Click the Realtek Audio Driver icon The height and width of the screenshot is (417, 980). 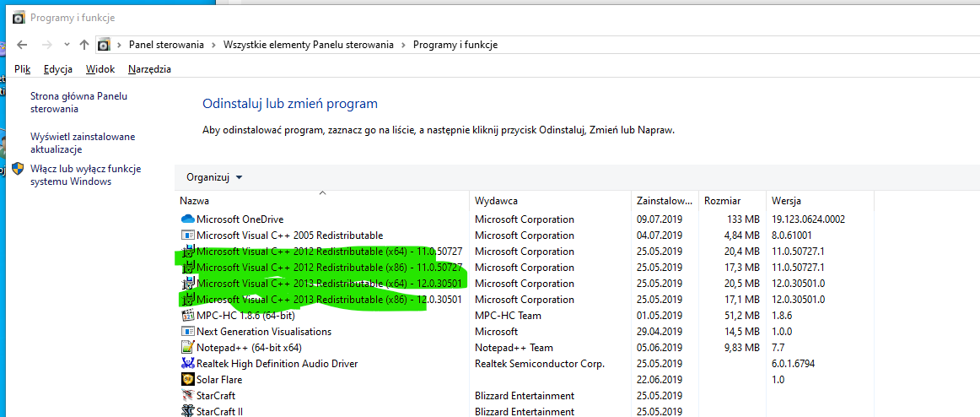(187, 363)
